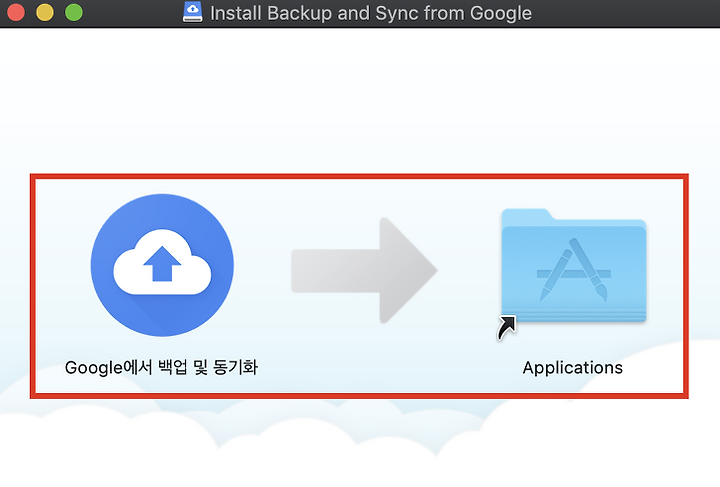Minimize the installer window with yellow button
The image size is (720, 487).
point(45,12)
